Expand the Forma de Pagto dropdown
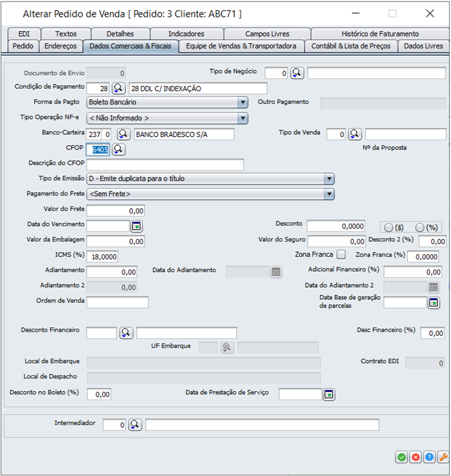The height and width of the screenshot is (476, 451). [x=243, y=103]
